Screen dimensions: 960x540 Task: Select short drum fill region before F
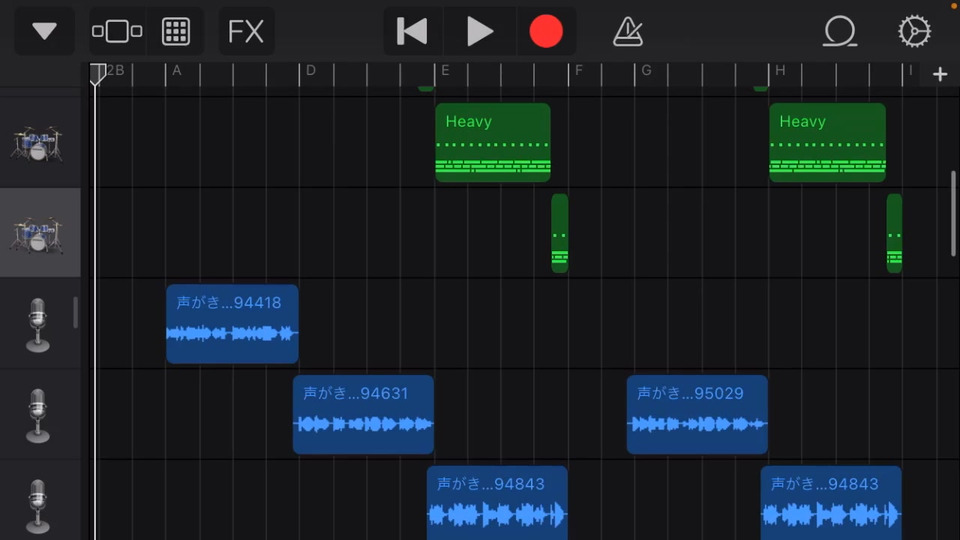click(560, 233)
